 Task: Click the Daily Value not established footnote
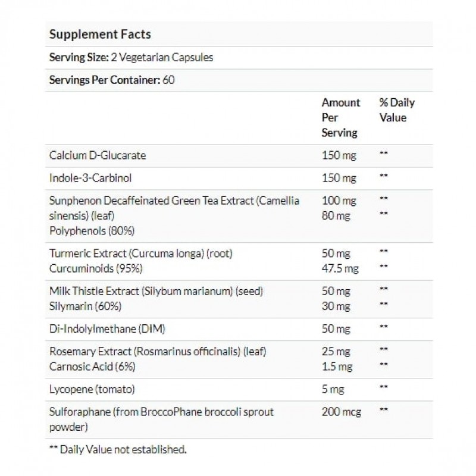[x=118, y=449]
